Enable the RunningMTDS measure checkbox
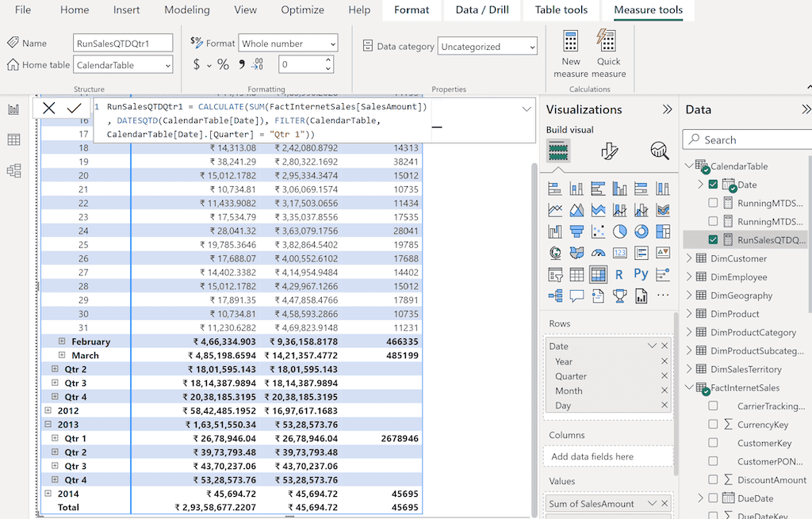 (x=712, y=203)
